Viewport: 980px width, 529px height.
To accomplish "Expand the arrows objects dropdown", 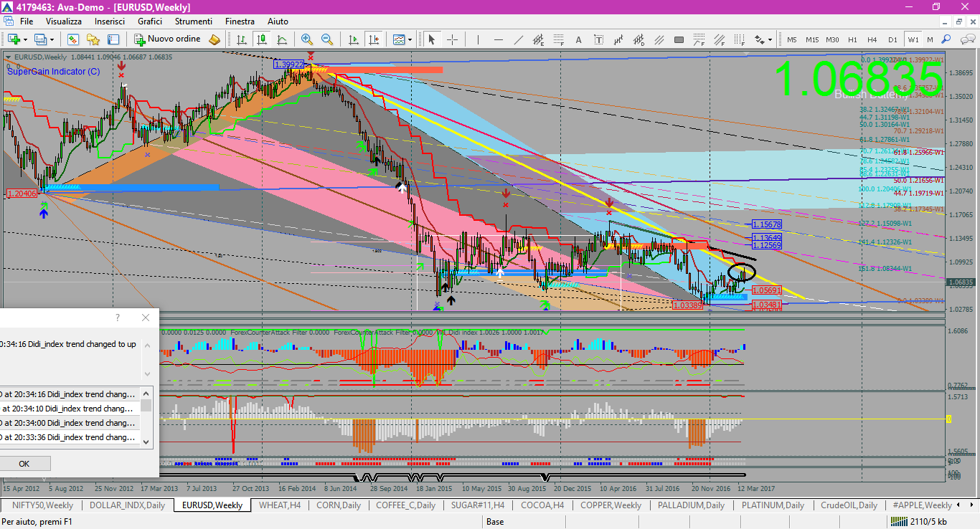I will pyautogui.click(x=770, y=39).
